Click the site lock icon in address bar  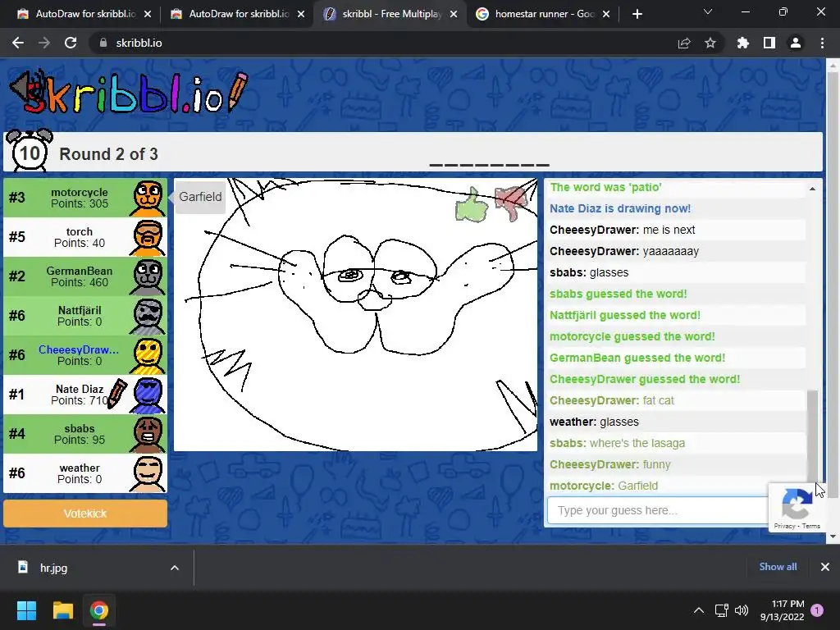coord(103,43)
